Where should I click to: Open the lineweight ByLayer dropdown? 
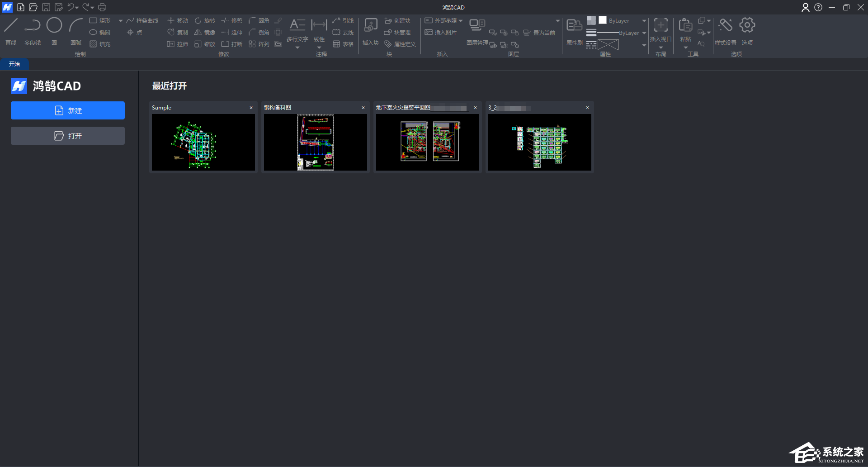(644, 33)
